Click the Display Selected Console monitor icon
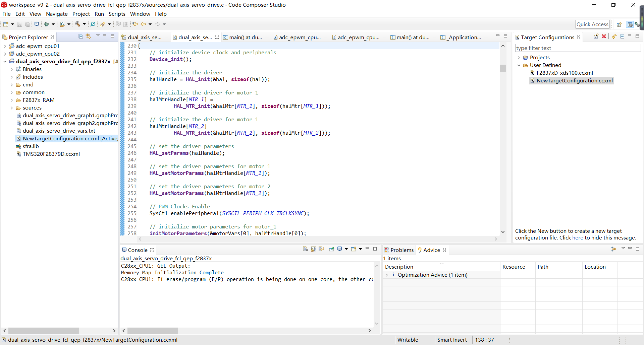 pos(340,249)
